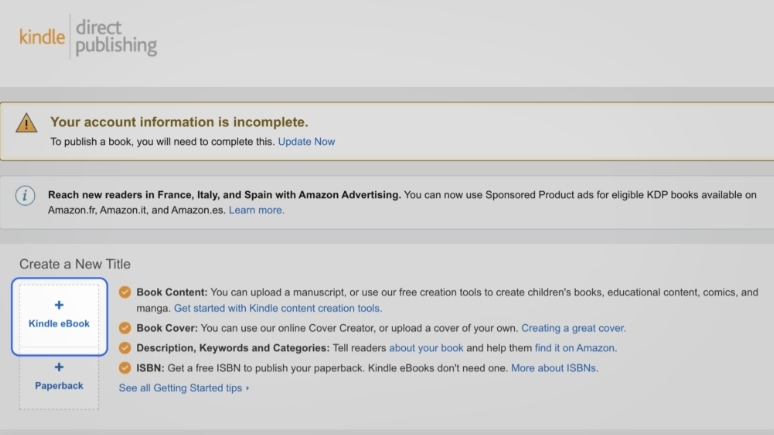Screen dimensions: 774x435
Task: Click the checkmark icon beside Book Content
Action: [x=125, y=293]
